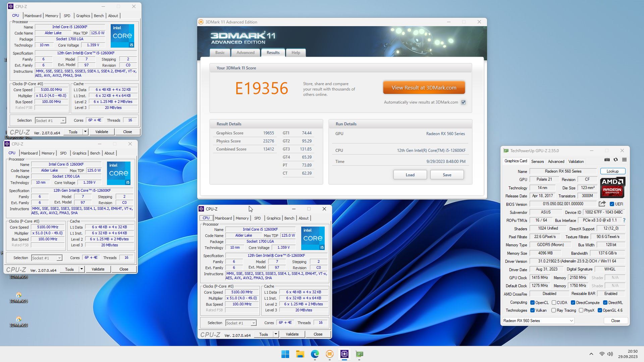The height and width of the screenshot is (362, 644).
Task: Click the AMD Radeon Graphics logo
Action: 612,188
